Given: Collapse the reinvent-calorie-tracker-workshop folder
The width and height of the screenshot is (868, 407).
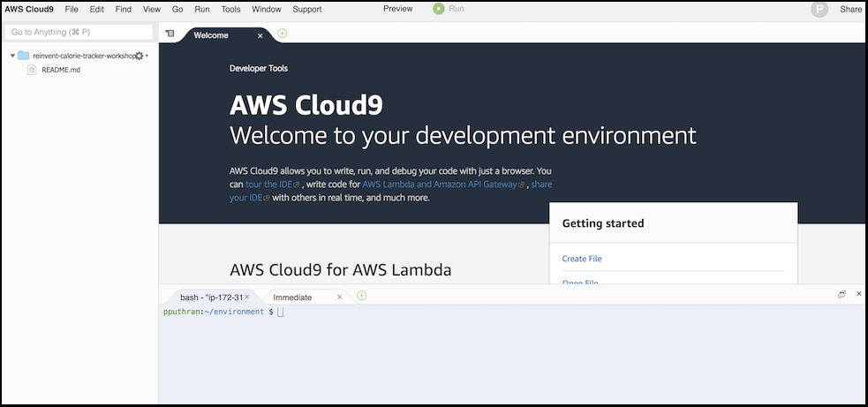Looking at the screenshot, I should pos(12,56).
